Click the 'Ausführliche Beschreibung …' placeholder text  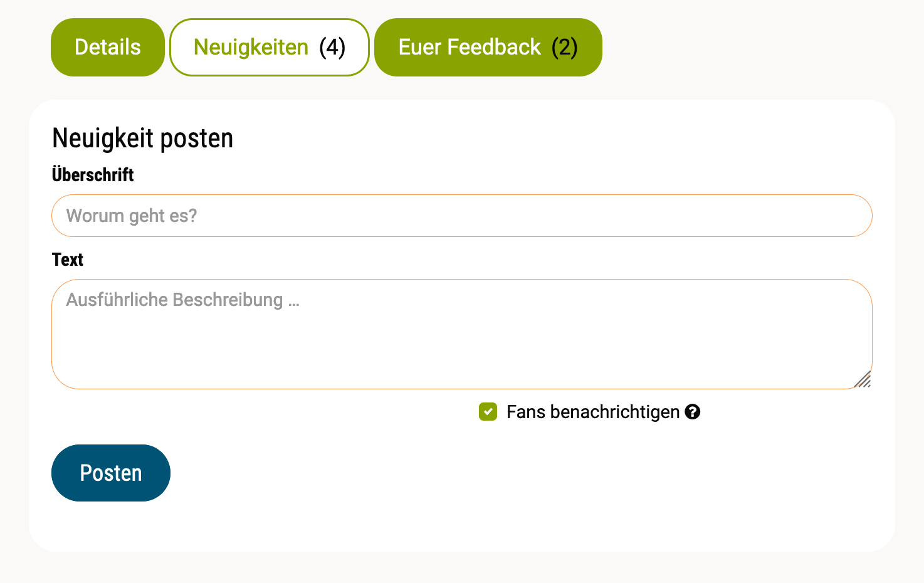coord(183,300)
